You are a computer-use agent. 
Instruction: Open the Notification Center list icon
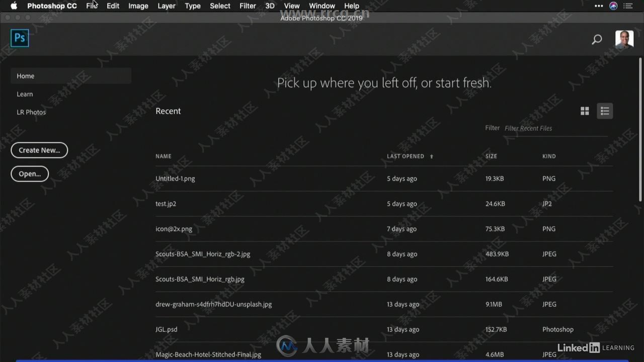(x=628, y=6)
